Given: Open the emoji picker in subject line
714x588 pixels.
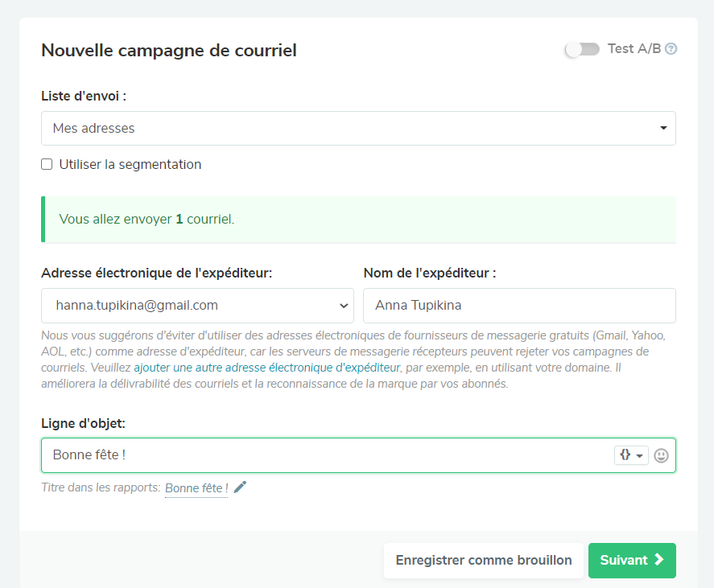Looking at the screenshot, I should pos(661,455).
